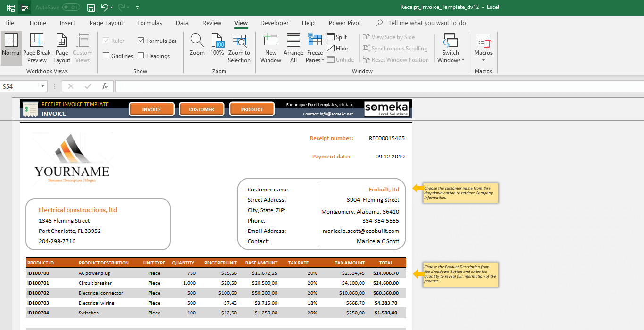Open the Formulas ribbon tab

pyautogui.click(x=150, y=23)
